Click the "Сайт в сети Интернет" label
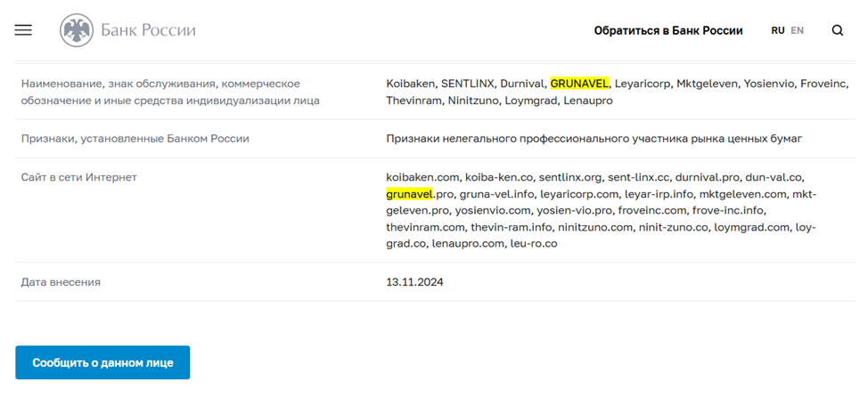Image resolution: width=868 pixels, height=397 pixels. pyautogui.click(x=79, y=177)
